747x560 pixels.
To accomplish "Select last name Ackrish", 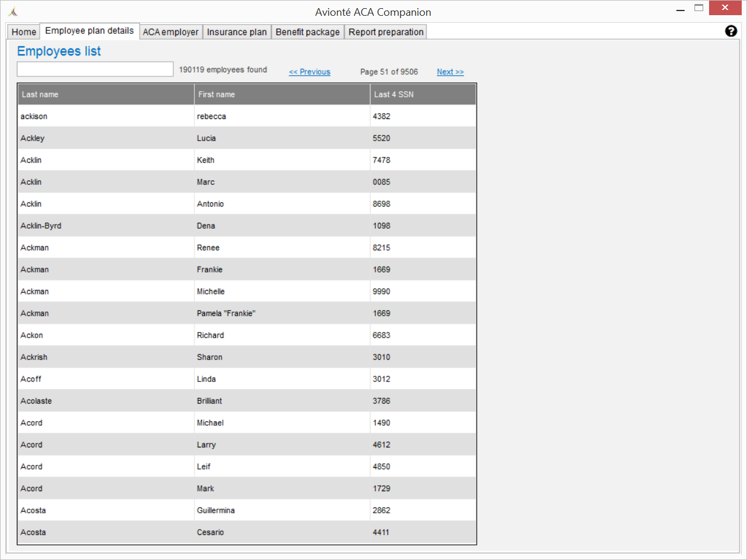I will (x=34, y=357).
